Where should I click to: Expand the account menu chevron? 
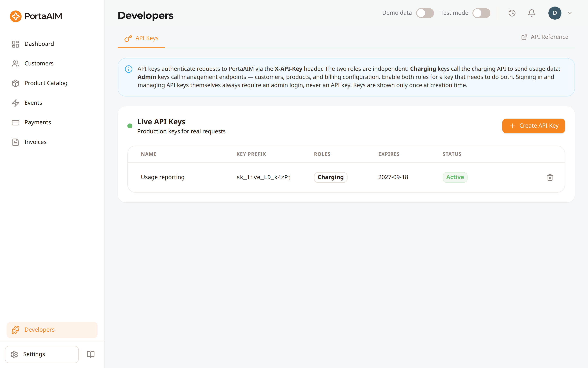pos(570,13)
